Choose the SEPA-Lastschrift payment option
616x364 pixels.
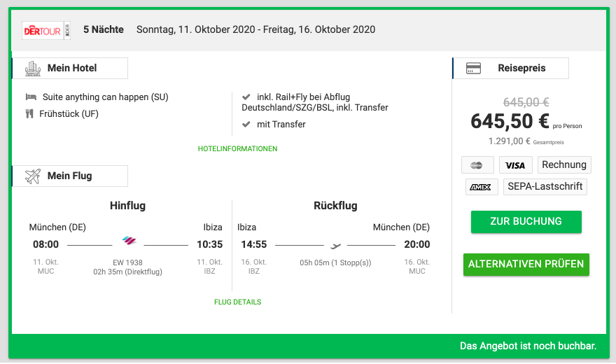click(545, 187)
